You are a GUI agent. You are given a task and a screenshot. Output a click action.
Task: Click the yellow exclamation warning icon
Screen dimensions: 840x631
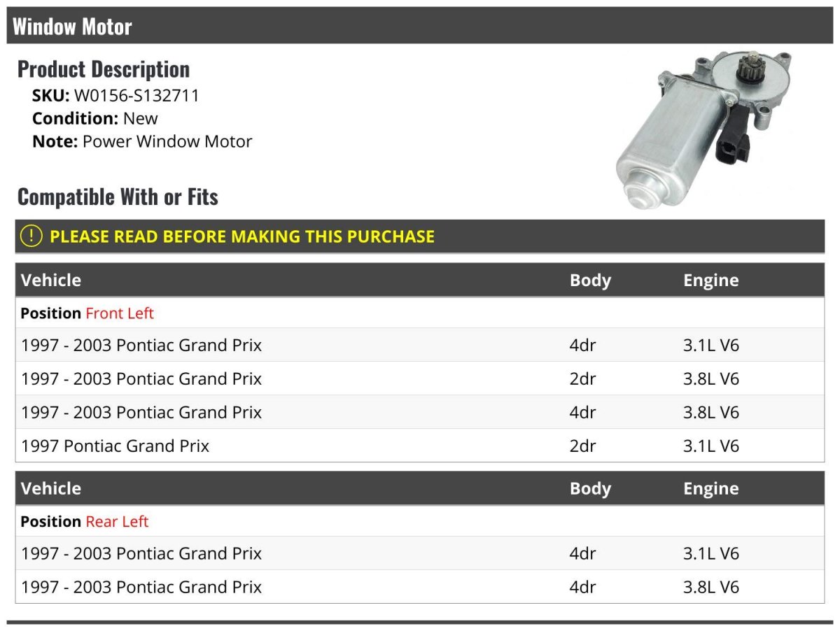tap(31, 236)
